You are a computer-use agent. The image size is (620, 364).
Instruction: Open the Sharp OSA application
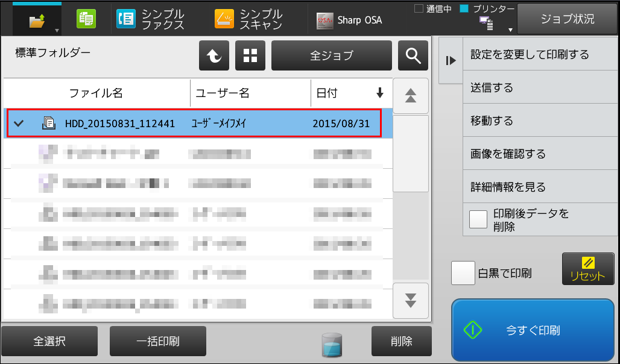tap(349, 20)
